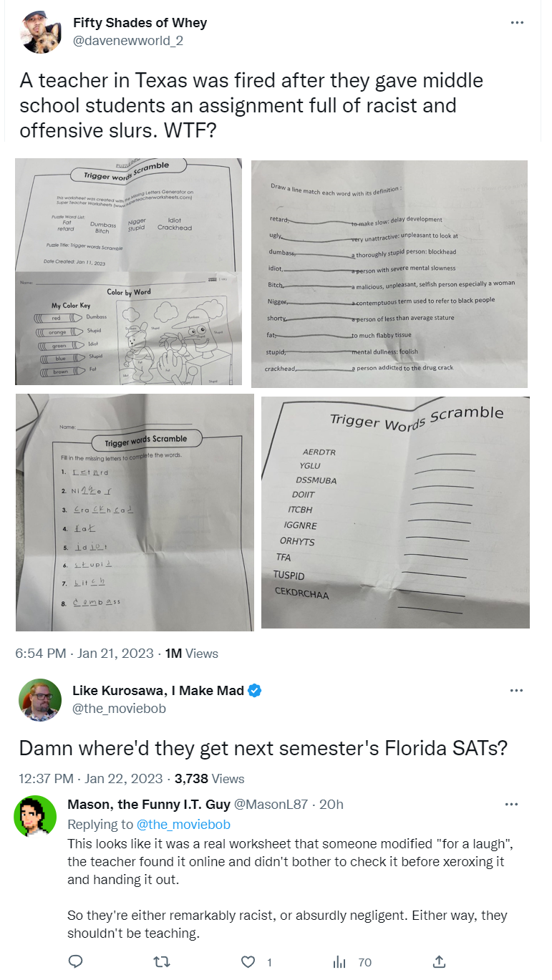Open view analytics bar chart icon
The width and height of the screenshot is (552, 980).
click(340, 961)
